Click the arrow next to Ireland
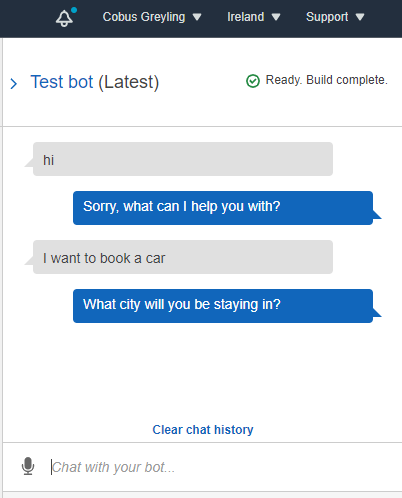Viewport: 402px width, 498px height. (x=276, y=17)
